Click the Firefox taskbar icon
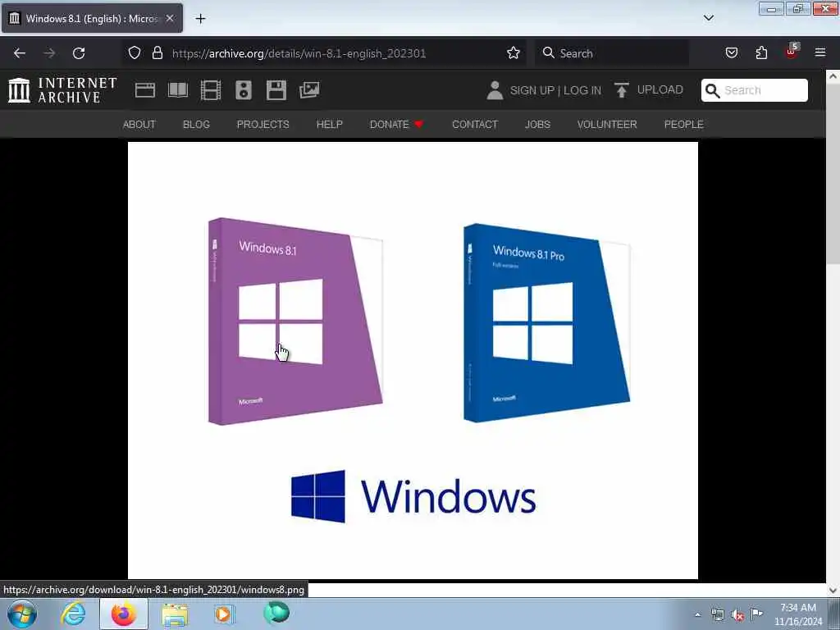Screen dimensions: 840x630 tap(124, 614)
